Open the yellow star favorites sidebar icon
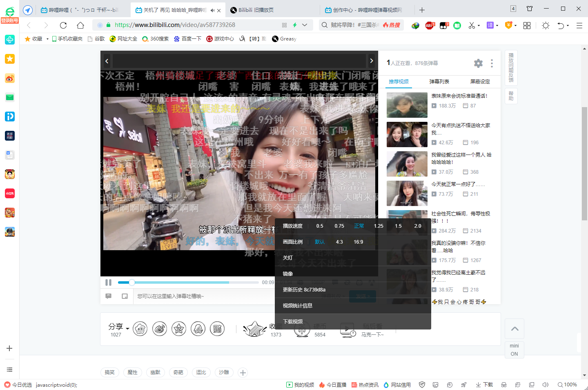Image resolution: width=588 pixels, height=390 pixels. pos(10,59)
